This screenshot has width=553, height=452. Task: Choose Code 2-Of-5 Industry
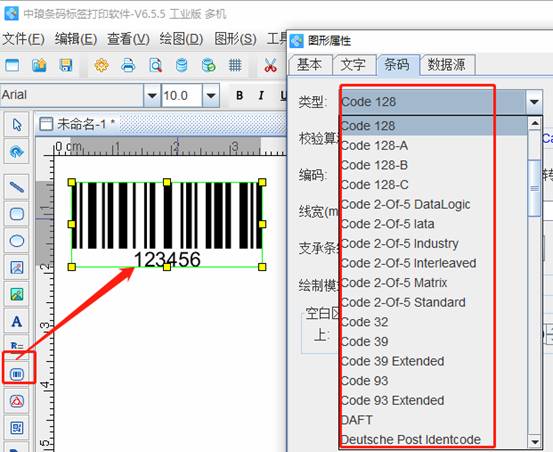(434, 244)
